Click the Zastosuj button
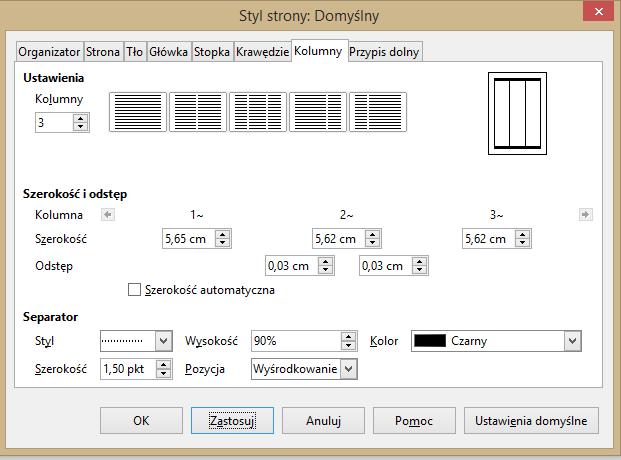 point(232,421)
